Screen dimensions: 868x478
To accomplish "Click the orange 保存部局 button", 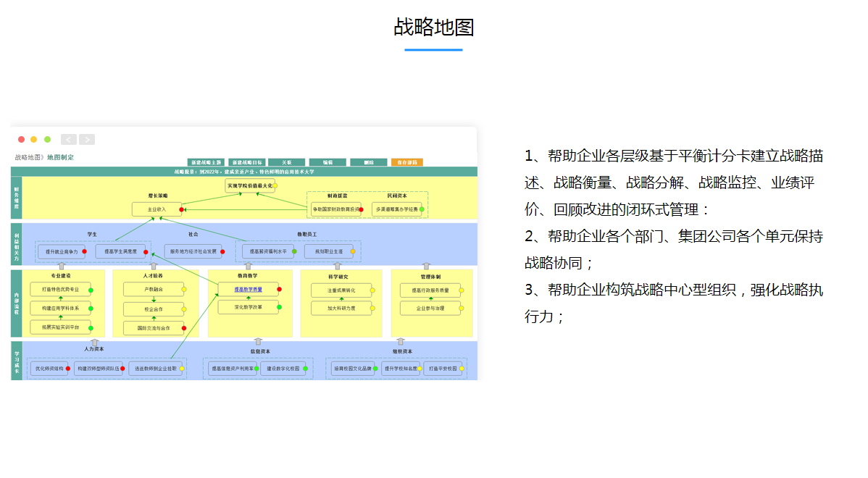I will pyautogui.click(x=407, y=163).
